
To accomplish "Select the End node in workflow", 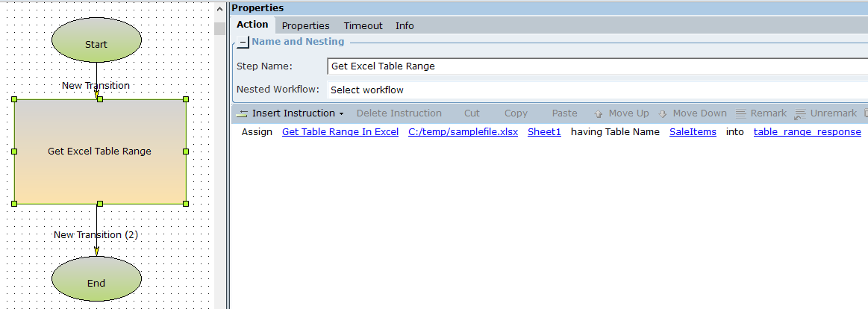I will [96, 283].
